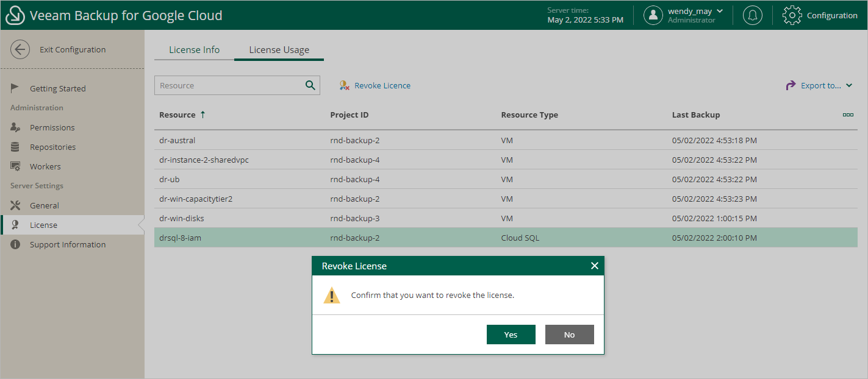
Task: Select the dr-ub resource row
Action: click(506, 179)
